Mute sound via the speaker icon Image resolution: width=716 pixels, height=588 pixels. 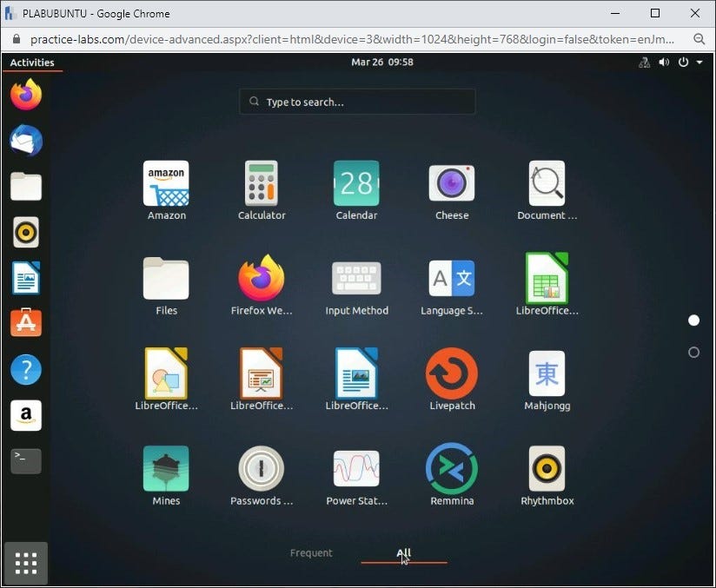[x=664, y=62]
